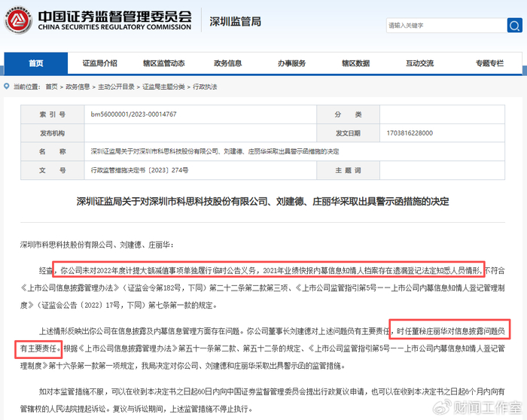Open the 首页 navigation tab

pos(36,63)
